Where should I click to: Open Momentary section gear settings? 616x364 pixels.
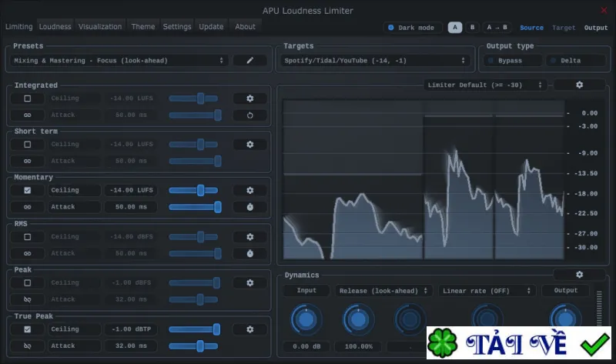click(x=249, y=190)
